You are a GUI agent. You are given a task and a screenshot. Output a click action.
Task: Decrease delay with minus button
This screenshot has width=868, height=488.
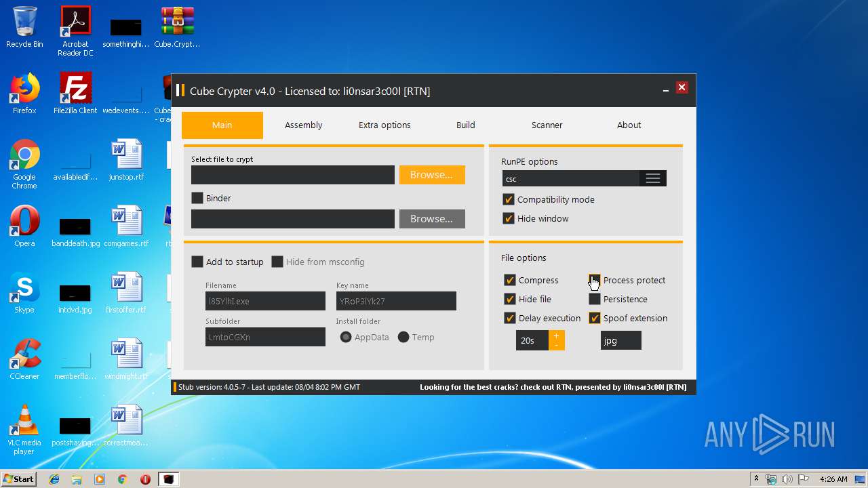[556, 345]
